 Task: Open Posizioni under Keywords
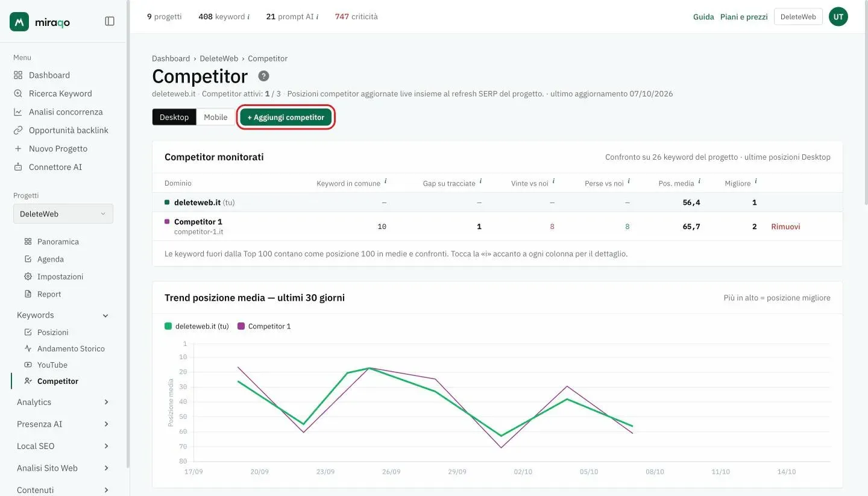point(52,332)
